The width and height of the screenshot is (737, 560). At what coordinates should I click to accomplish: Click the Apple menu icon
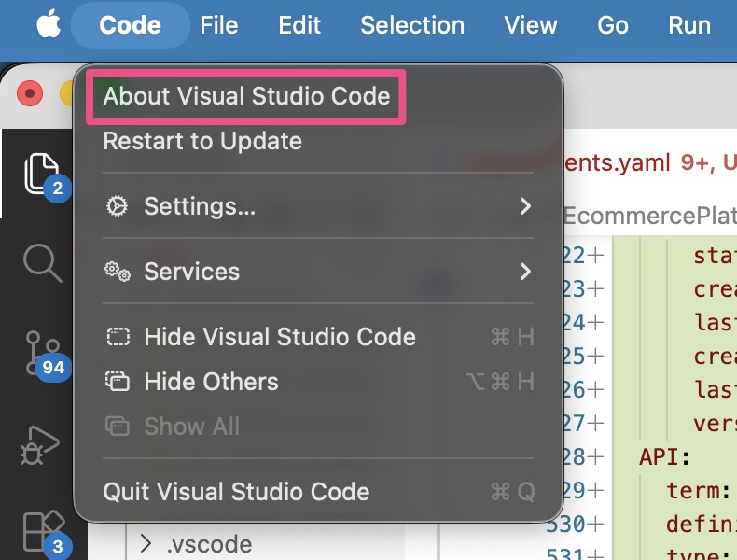point(49,24)
